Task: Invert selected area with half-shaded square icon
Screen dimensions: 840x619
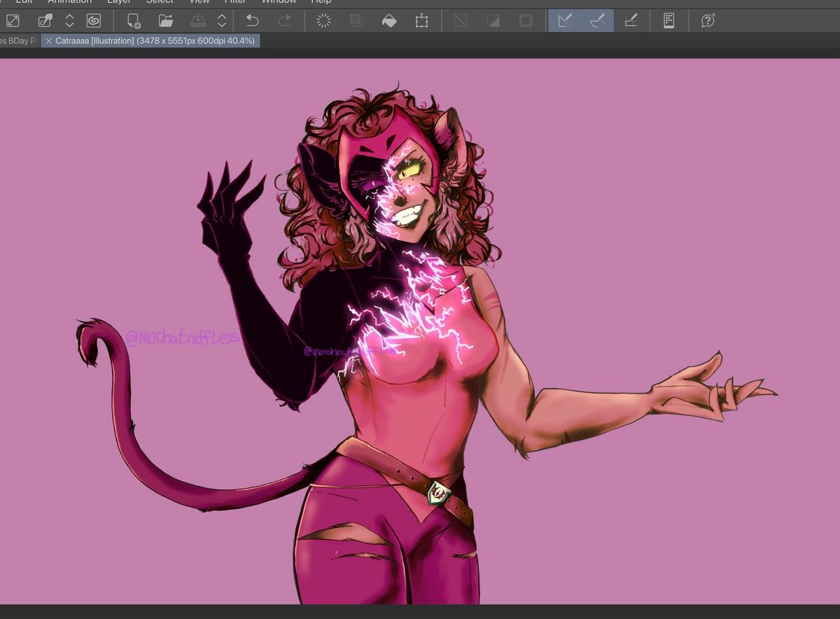Action: (x=493, y=21)
